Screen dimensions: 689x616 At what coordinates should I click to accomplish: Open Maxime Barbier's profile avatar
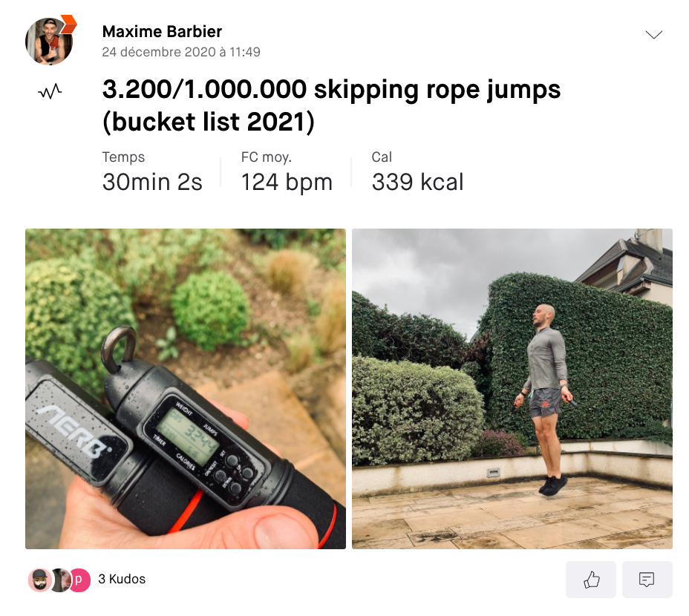pyautogui.click(x=49, y=42)
